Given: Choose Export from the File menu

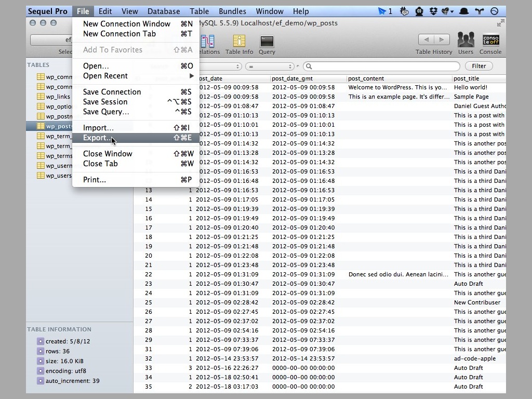Looking at the screenshot, I should pos(136,137).
